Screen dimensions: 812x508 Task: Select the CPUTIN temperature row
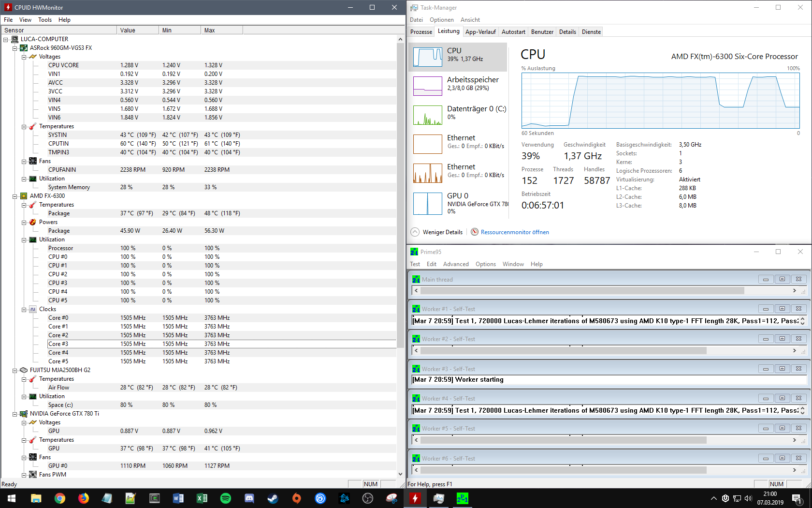[199, 144]
